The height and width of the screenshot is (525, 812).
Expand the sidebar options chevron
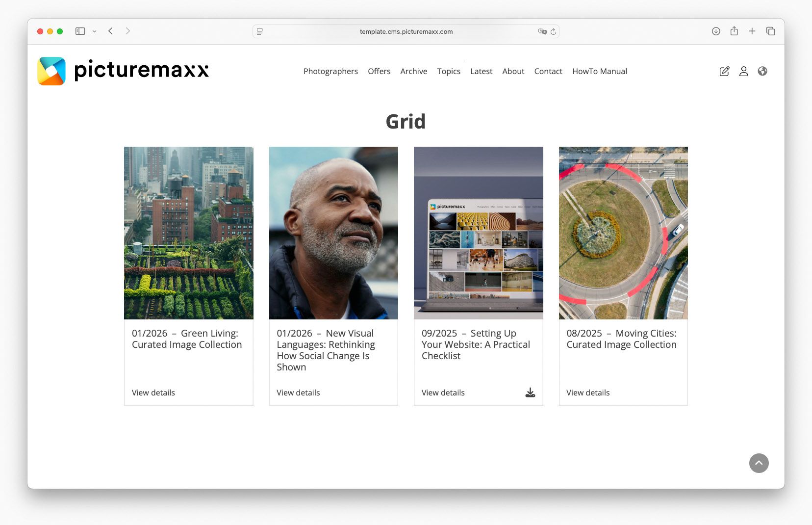95,31
